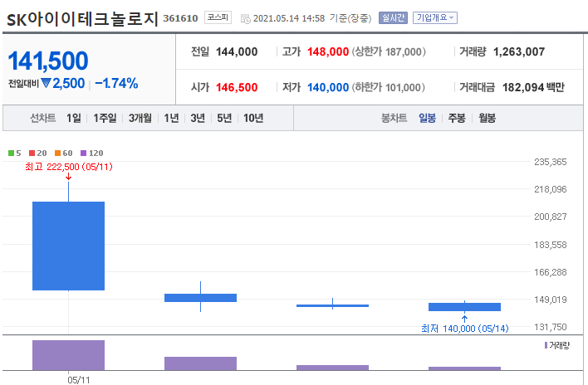Click the stock code 361610
Screen dimensions: 588x385
(180, 18)
